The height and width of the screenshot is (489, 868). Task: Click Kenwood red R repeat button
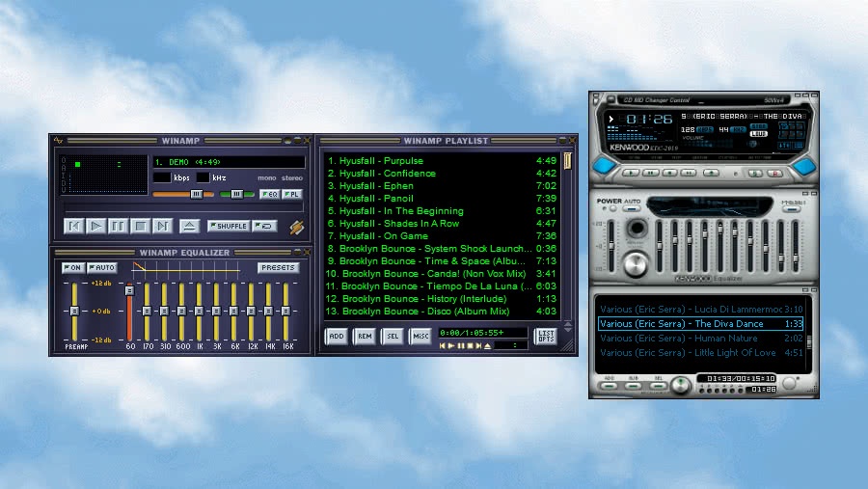(x=775, y=174)
